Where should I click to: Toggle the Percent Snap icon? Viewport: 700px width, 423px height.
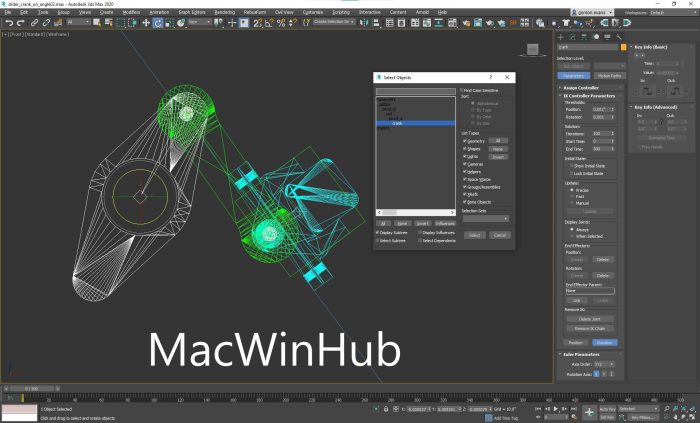(x=281, y=23)
